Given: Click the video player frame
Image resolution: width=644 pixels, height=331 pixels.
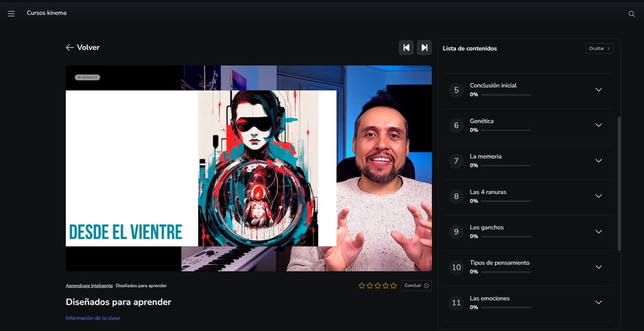Looking at the screenshot, I should [249, 168].
